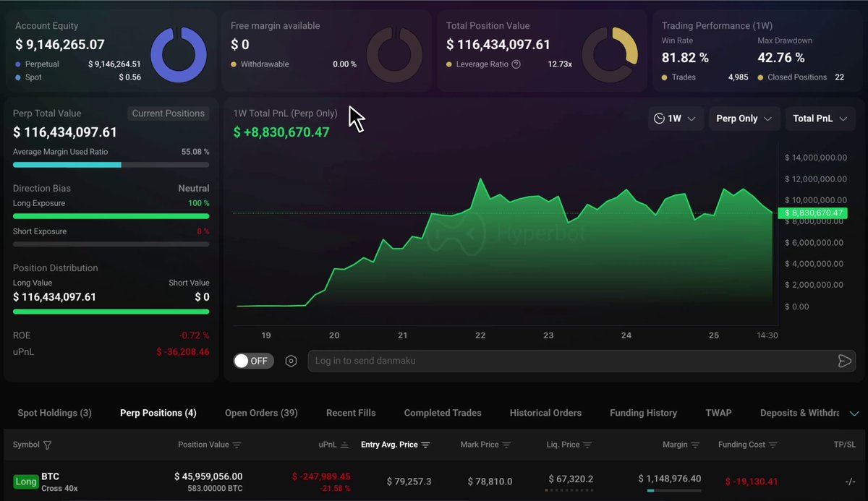868x501 pixels.
Task: Open danmaku settings hexagon icon
Action: click(x=291, y=361)
